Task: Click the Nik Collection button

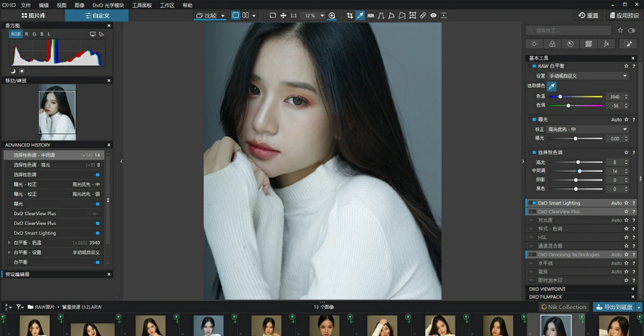Action: 564,307
